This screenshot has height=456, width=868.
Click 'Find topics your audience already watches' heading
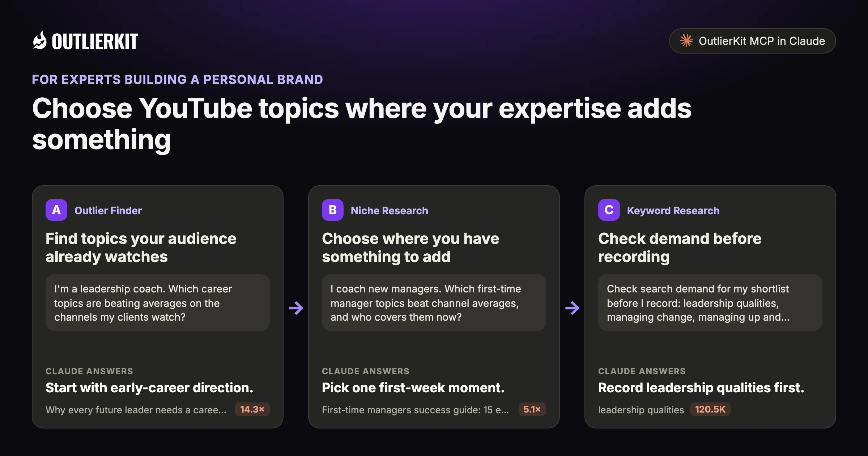click(141, 248)
